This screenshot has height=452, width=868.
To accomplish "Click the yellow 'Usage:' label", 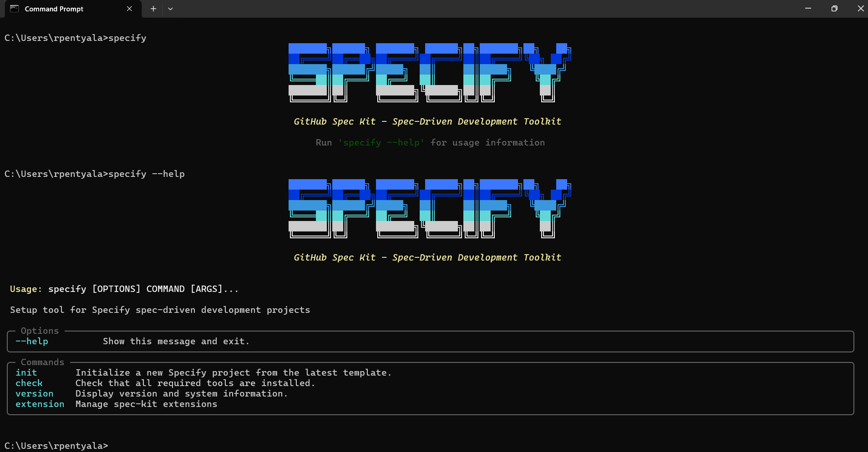I will click(26, 289).
